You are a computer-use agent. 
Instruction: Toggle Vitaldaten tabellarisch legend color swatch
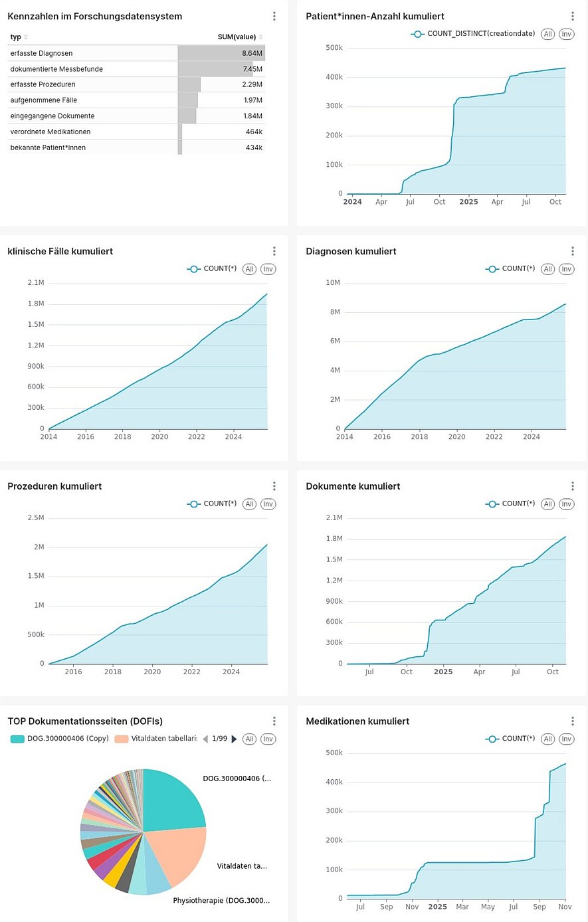(x=122, y=739)
